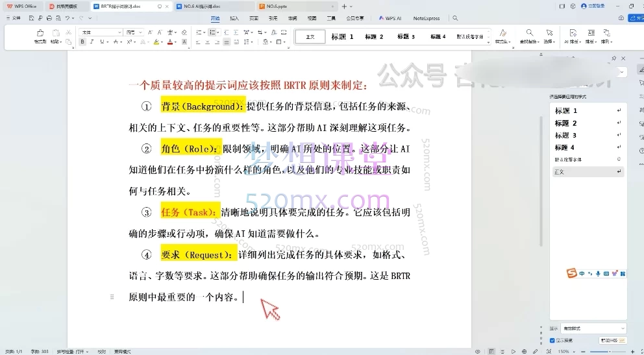Screen dimensions: 644x355
Task: Click the Clear Formatting eraser icon
Action: (x=184, y=32)
